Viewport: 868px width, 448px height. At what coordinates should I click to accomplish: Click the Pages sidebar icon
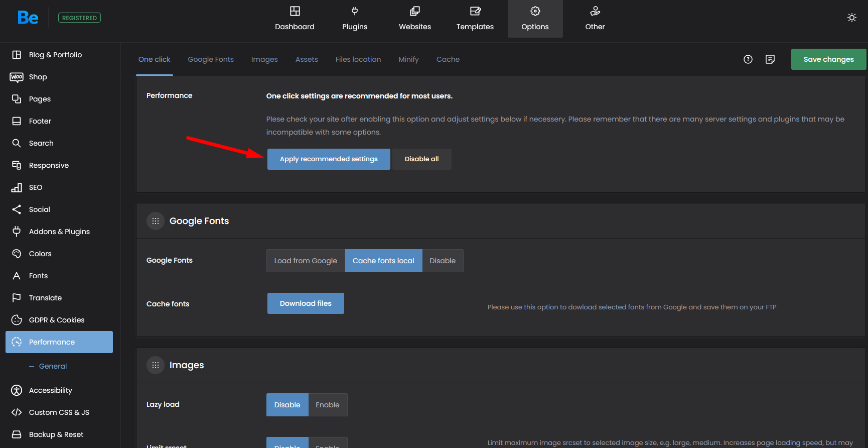tap(17, 99)
